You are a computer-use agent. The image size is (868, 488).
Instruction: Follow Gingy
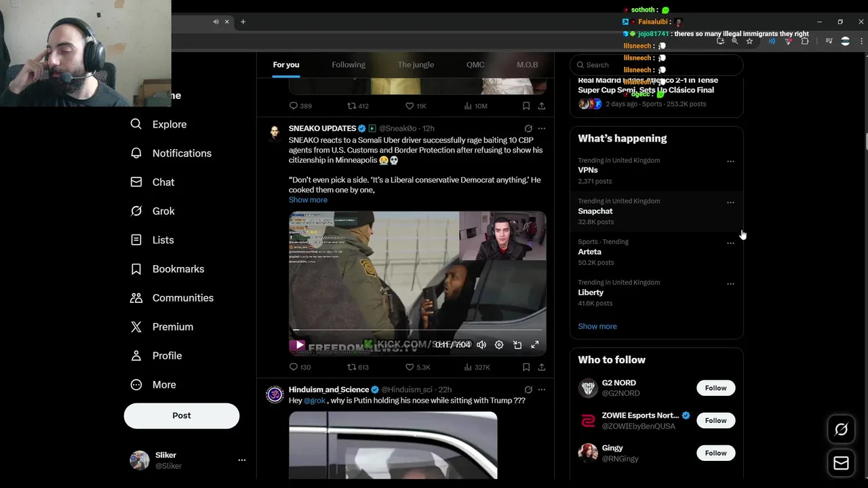click(715, 453)
